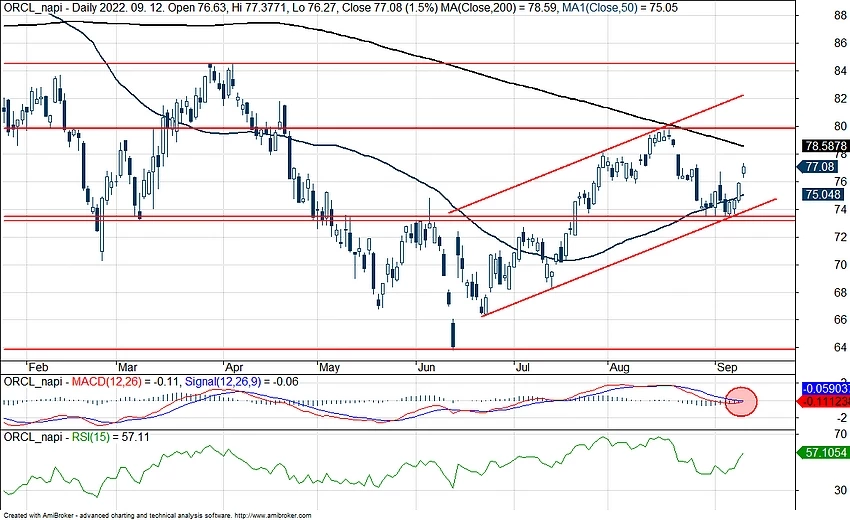Click the 78.5878 MA200 price label
850x520 pixels.
click(x=826, y=145)
